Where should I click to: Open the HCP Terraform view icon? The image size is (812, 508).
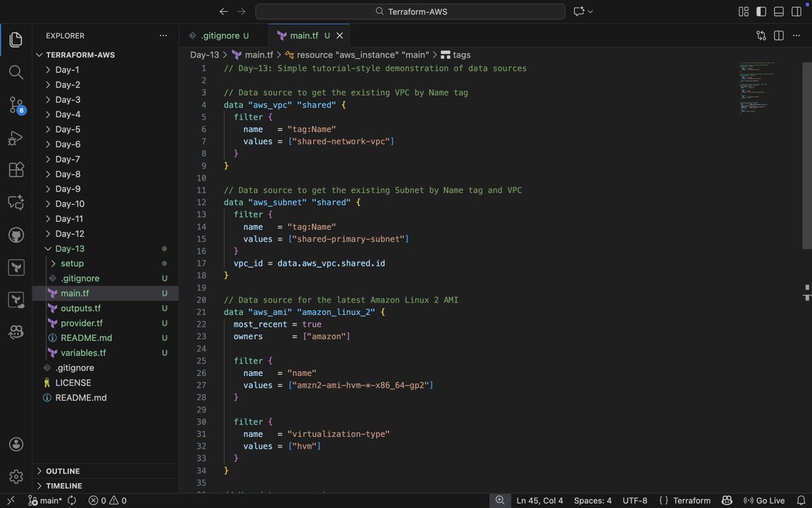16,300
